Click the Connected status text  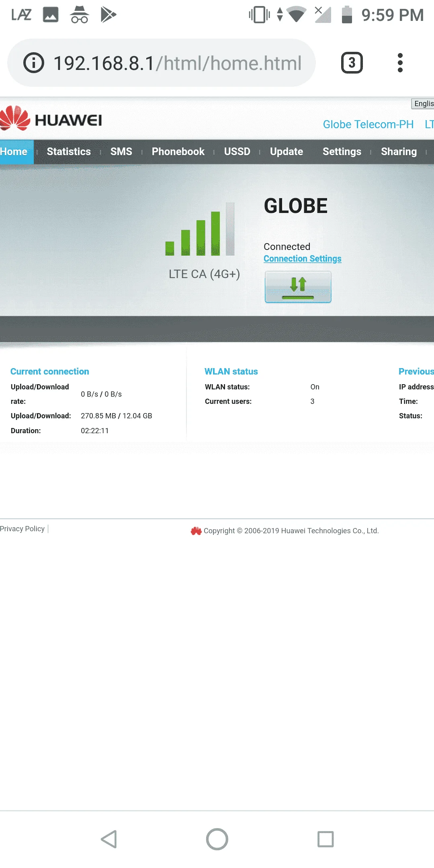coord(287,246)
